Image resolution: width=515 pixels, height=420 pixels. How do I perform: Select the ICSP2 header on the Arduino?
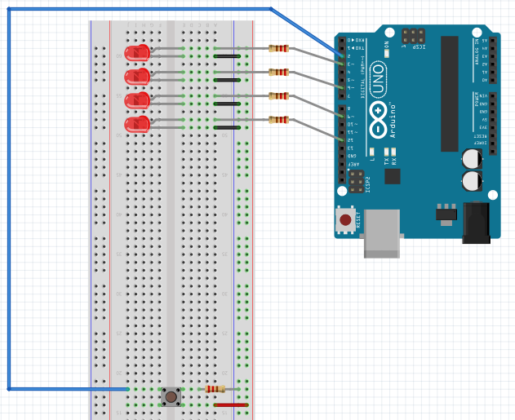pos(357,181)
